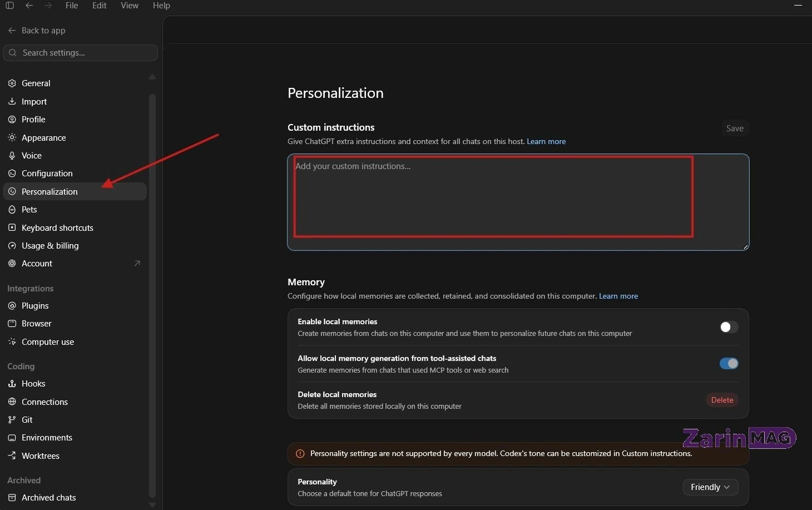Go back using the left arrow icon
The image size is (812, 510).
[29, 6]
